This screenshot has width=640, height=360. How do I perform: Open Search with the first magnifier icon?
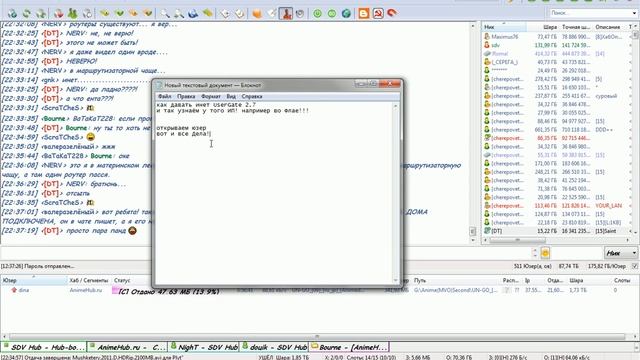pos(165,13)
